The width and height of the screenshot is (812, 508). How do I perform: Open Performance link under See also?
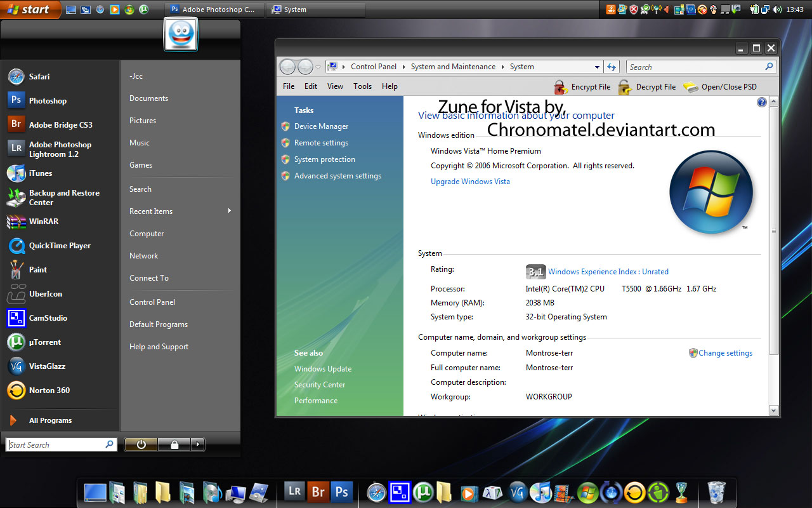pyautogui.click(x=316, y=401)
